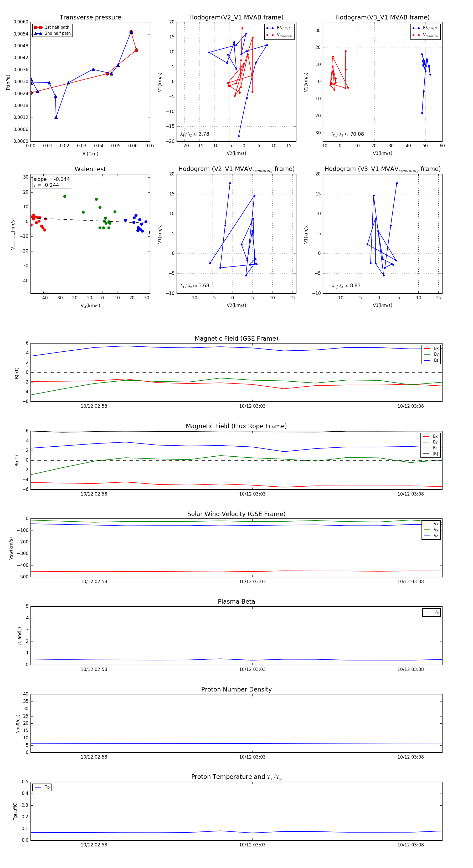Click the 'Np(#/cc)' y-axis label
The height and width of the screenshot is (868, 473).
click(18, 723)
